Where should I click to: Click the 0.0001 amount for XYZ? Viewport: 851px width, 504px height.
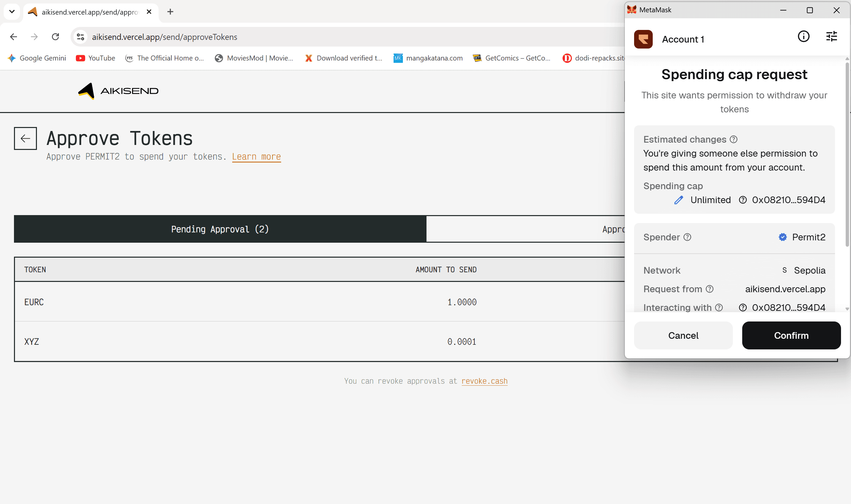point(462,341)
